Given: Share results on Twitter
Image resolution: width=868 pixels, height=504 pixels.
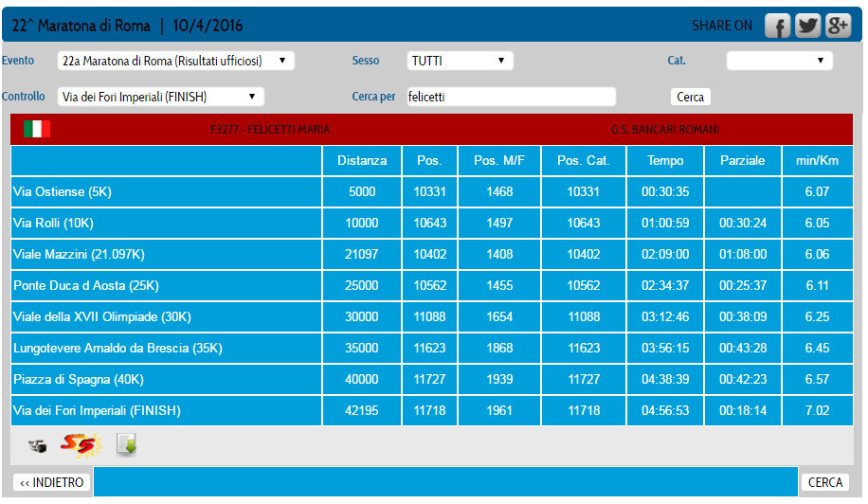Looking at the screenshot, I should click(807, 27).
